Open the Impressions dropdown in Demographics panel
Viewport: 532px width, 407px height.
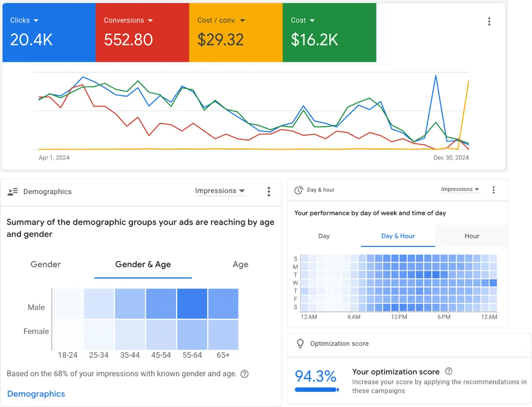[221, 191]
